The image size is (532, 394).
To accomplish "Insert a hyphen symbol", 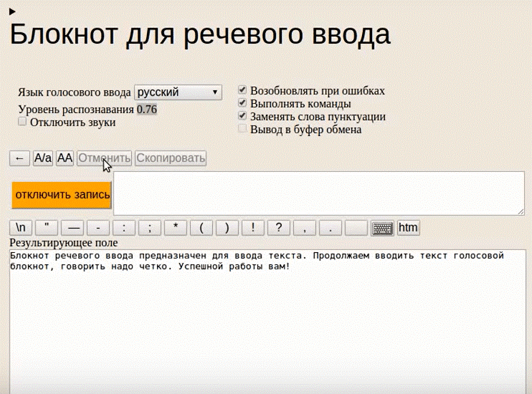I will point(98,228).
